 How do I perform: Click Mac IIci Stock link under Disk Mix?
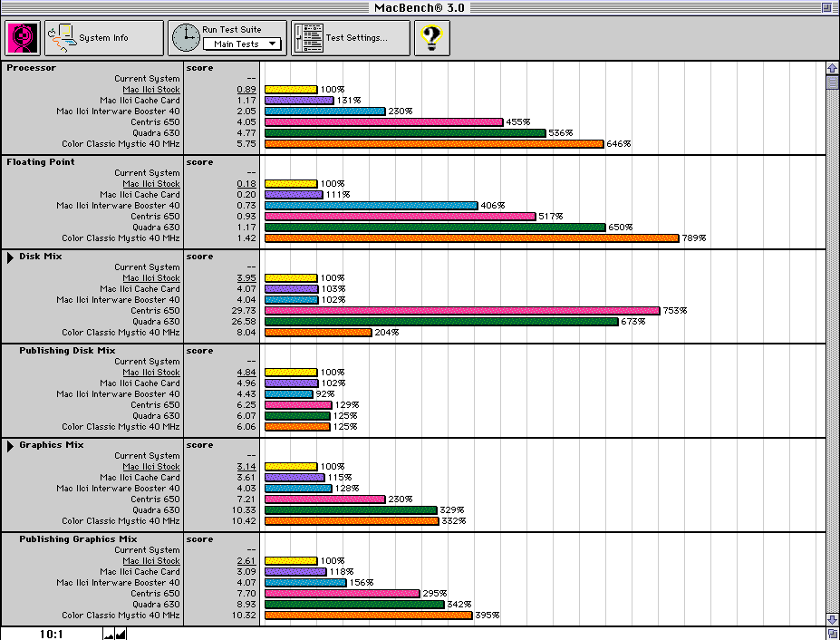tap(151, 278)
